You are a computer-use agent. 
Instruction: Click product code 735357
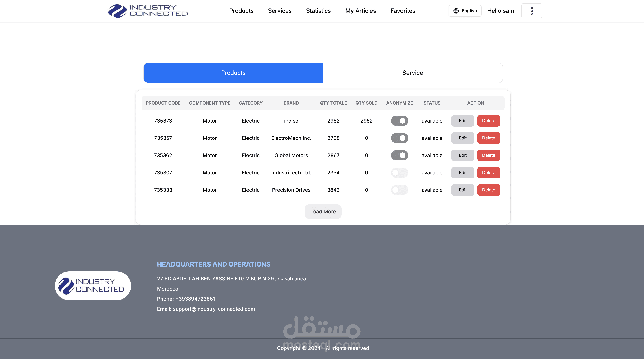click(x=163, y=138)
